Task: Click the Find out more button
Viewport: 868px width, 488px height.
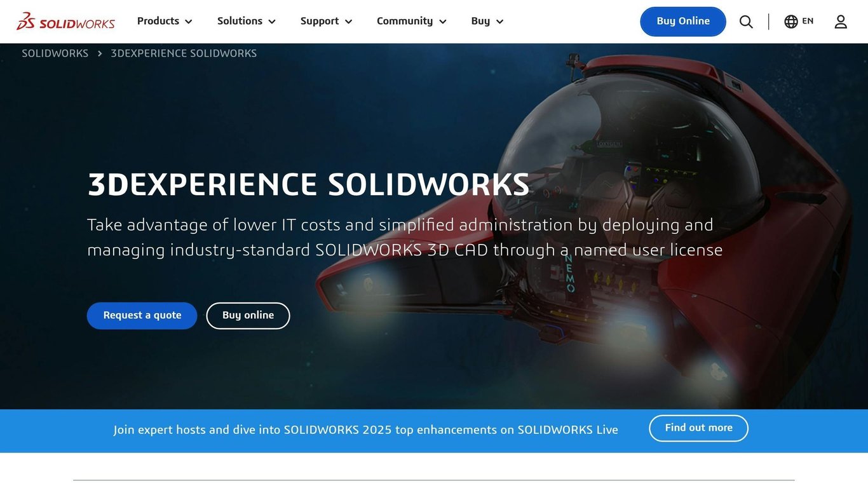Action: click(698, 428)
